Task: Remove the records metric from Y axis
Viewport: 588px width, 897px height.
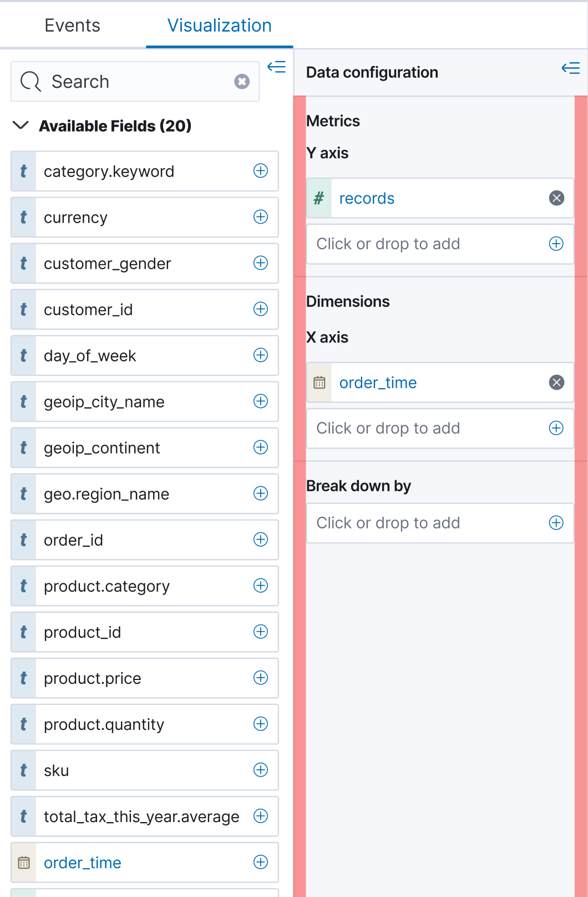Action: click(556, 198)
